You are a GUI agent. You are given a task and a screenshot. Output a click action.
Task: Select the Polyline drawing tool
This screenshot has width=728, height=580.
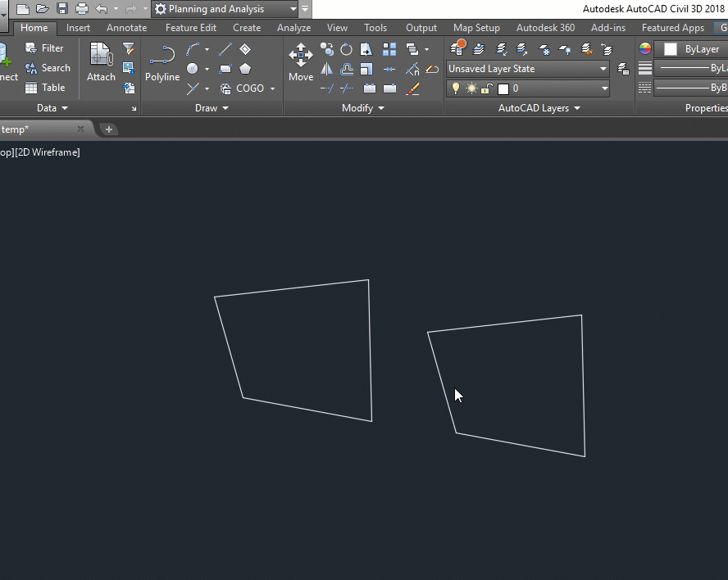click(x=162, y=62)
